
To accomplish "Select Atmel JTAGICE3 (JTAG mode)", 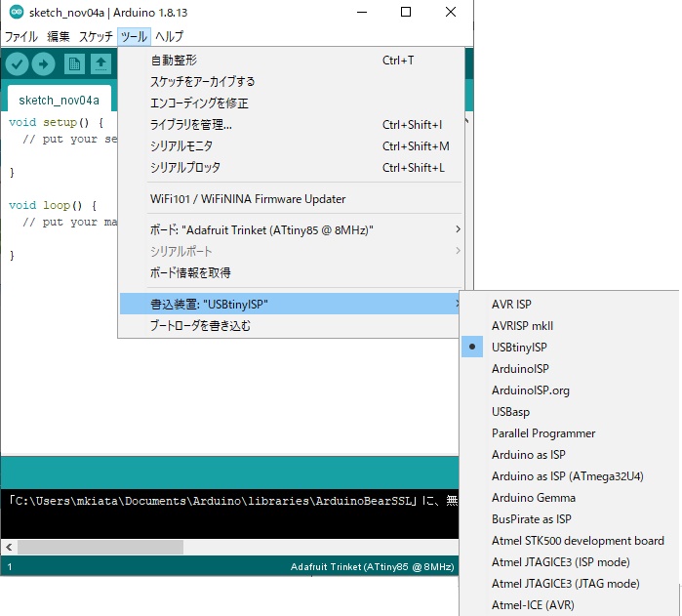I will coord(570,584).
